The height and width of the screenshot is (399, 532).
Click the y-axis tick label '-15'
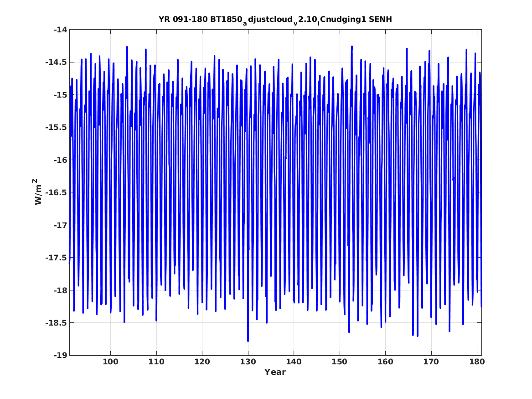60,95
